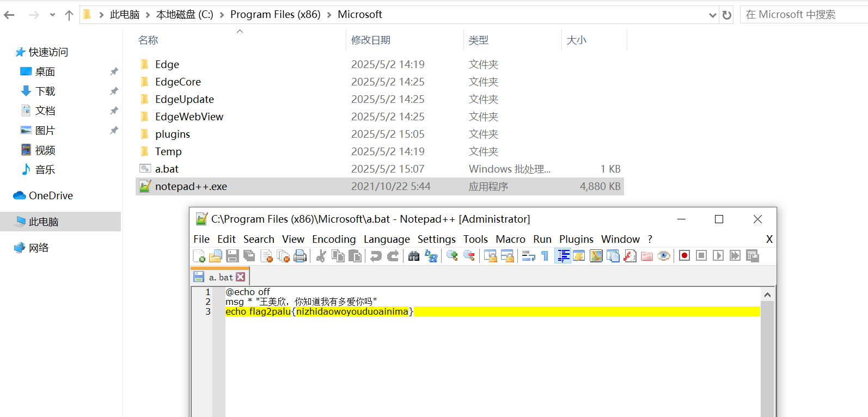
Task: Toggle Folder as Workspace panel
Action: tap(647, 256)
